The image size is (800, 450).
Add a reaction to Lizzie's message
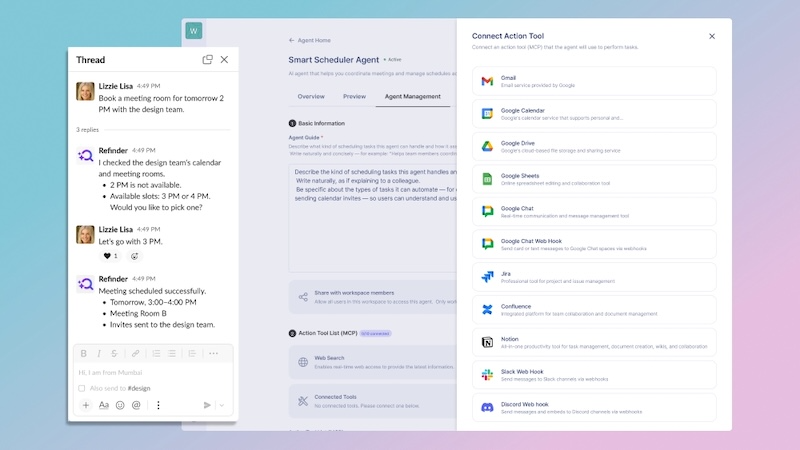[x=135, y=256]
